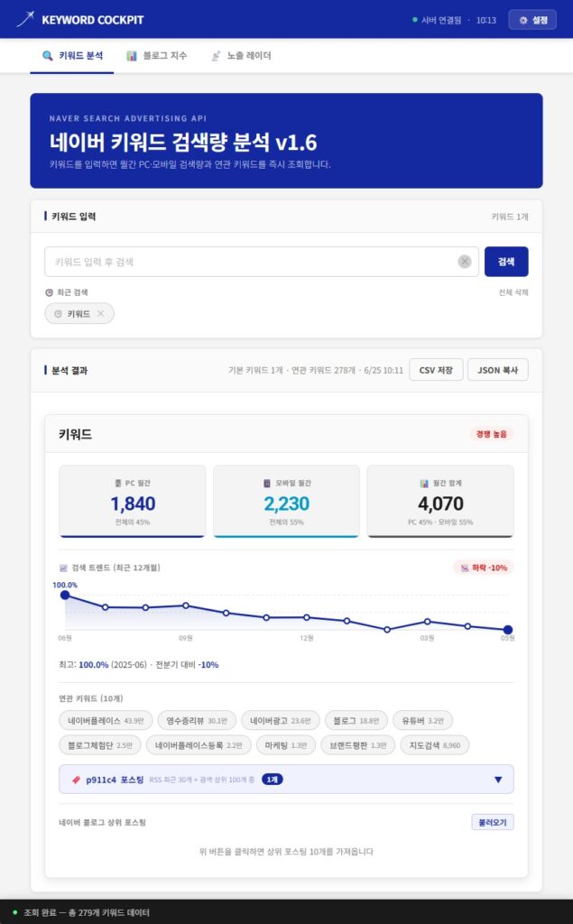Click the radar icon on 노출 레이더 tab

point(216,55)
